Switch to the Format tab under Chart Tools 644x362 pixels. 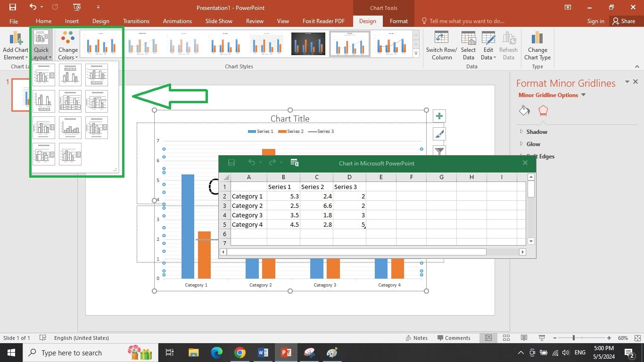pos(398,21)
